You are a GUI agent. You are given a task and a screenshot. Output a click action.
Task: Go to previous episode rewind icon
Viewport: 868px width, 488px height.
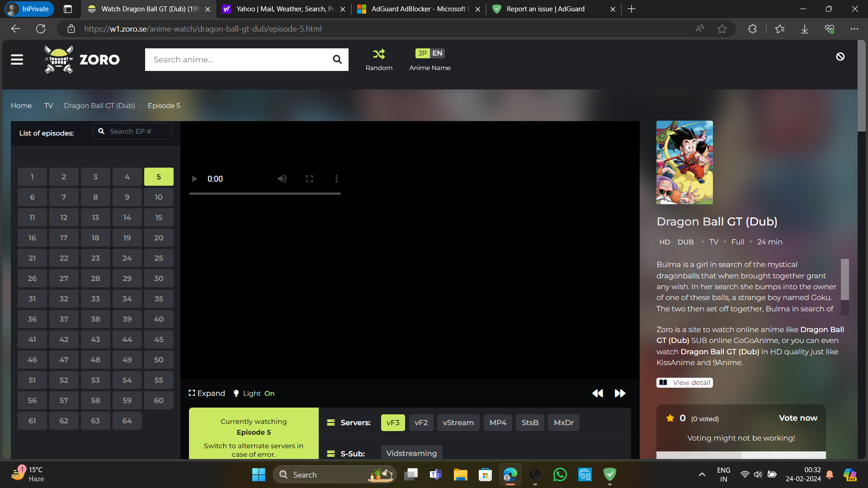(598, 394)
